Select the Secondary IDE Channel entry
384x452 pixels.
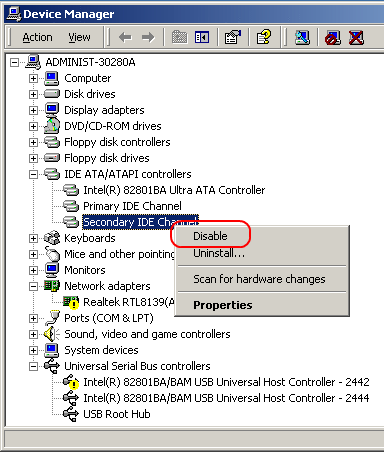pos(140,222)
